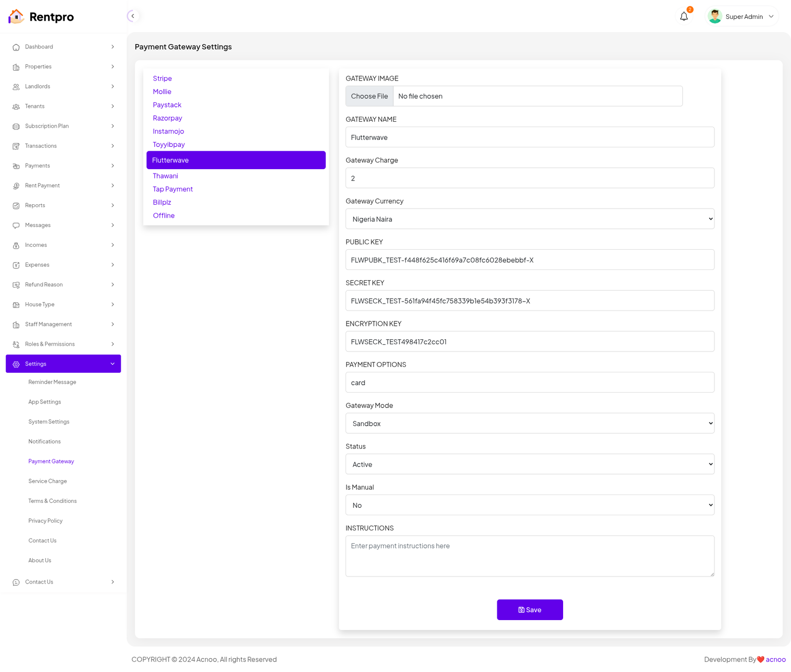Open Dashboard via its home icon
Image resolution: width=791 pixels, height=672 pixels.
tap(16, 47)
